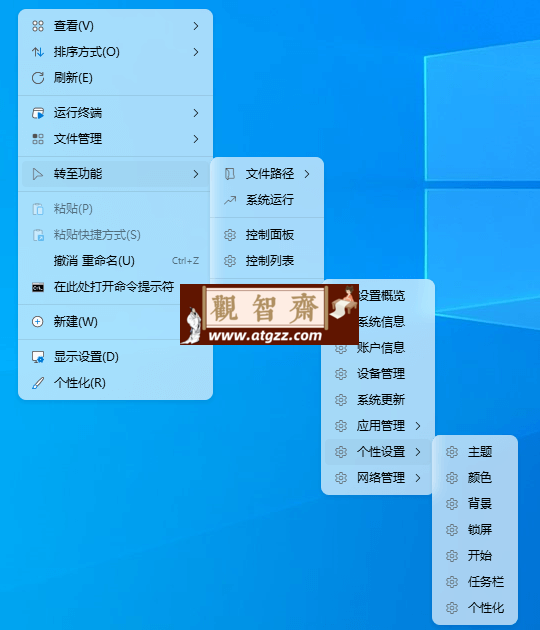Viewport: 540px width, 630px height.
Task: Open 锁屏 personalization option
Action: (x=475, y=530)
